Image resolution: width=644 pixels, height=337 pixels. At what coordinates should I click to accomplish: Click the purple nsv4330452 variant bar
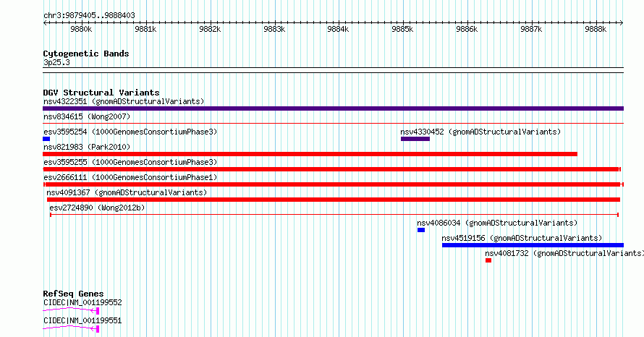(x=415, y=139)
